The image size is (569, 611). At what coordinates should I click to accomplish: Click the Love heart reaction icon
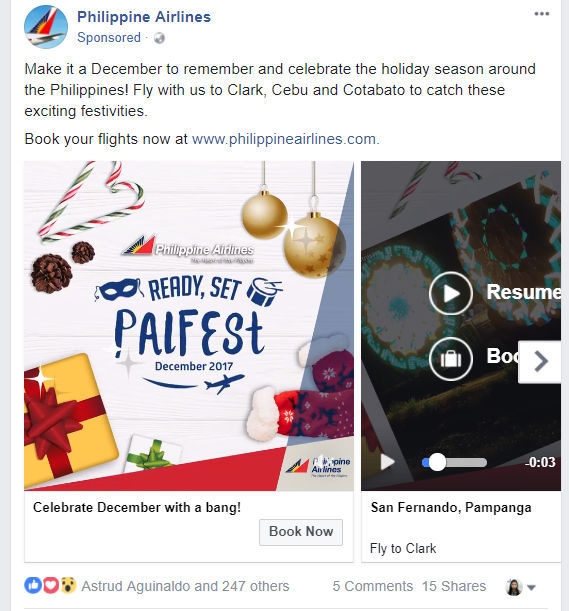point(50,585)
